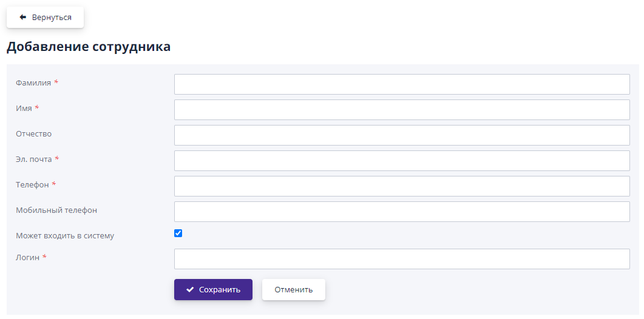The width and height of the screenshot is (644, 319).
Task: Click the Мобильный телефон text box
Action: [401, 212]
